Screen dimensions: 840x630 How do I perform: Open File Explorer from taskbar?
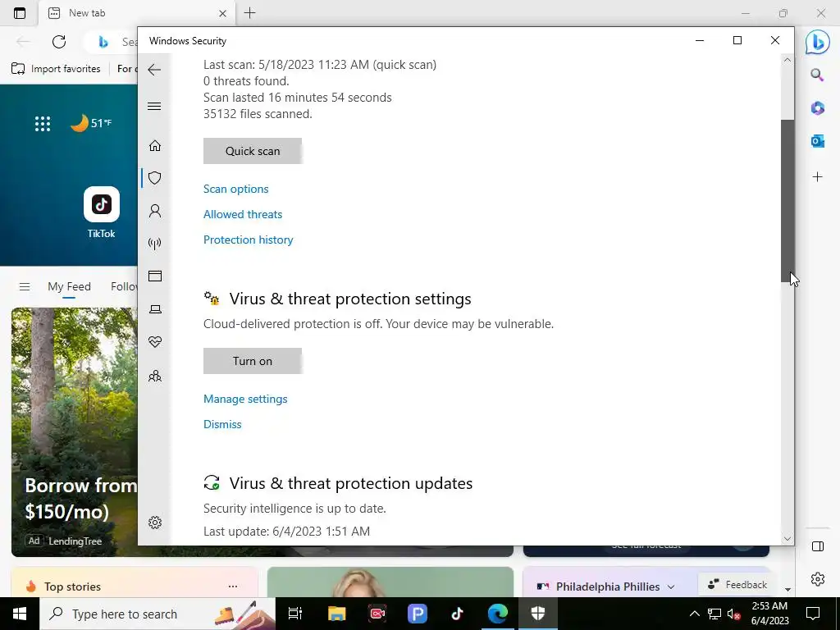[x=336, y=614]
